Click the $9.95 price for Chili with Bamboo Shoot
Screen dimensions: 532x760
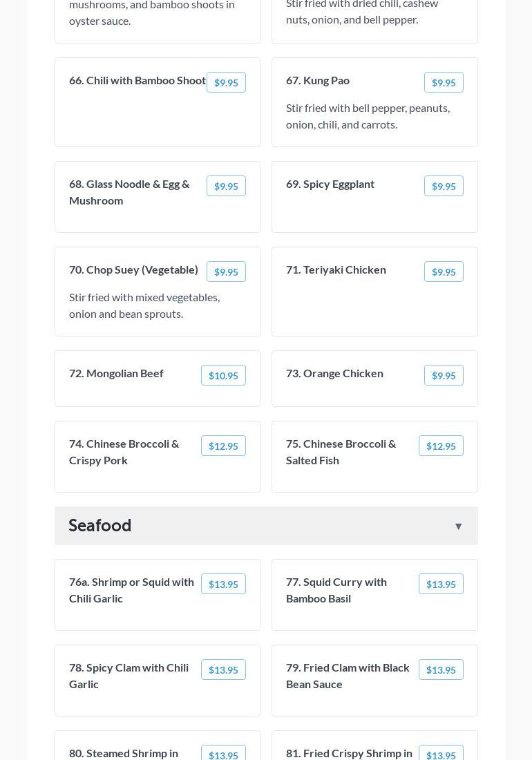(x=226, y=82)
